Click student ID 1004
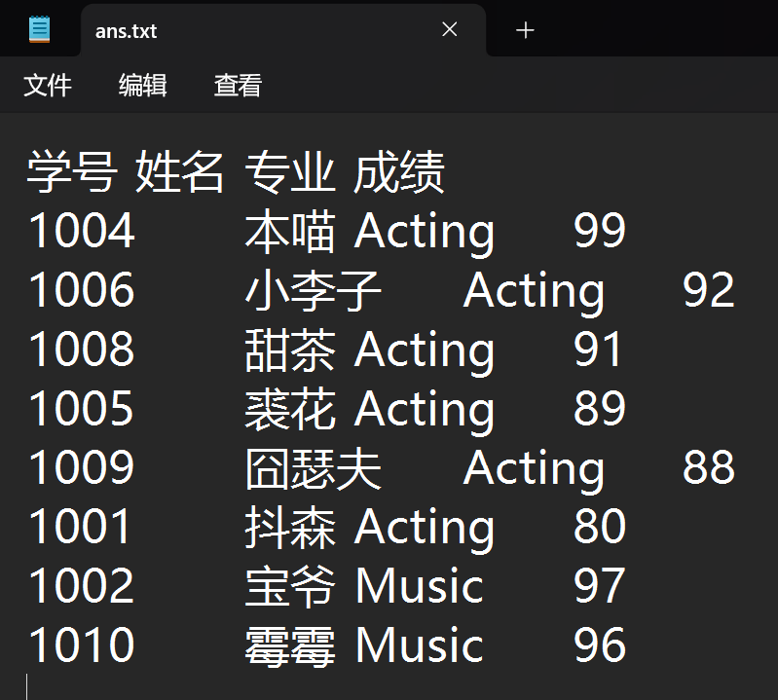This screenshot has width=778, height=700. [x=82, y=230]
